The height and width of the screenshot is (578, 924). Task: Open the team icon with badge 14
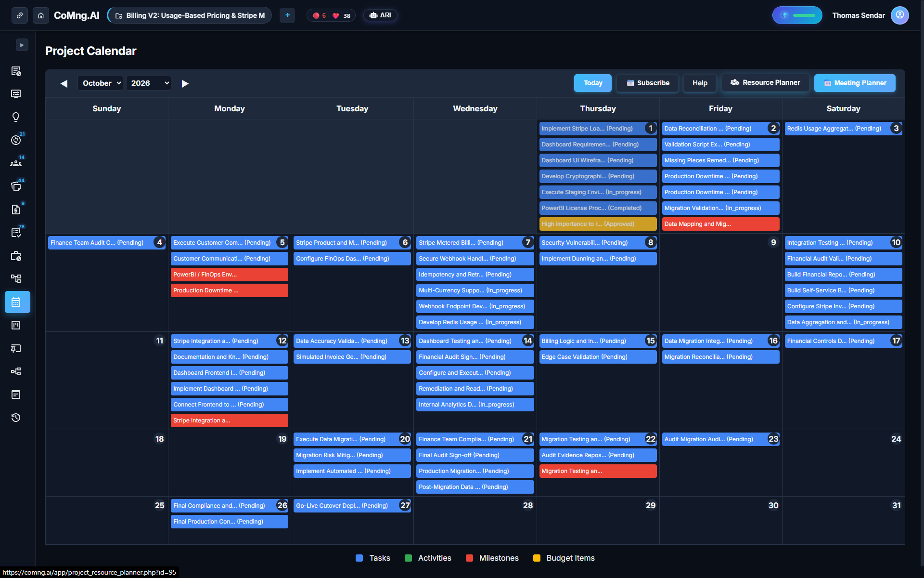click(16, 163)
